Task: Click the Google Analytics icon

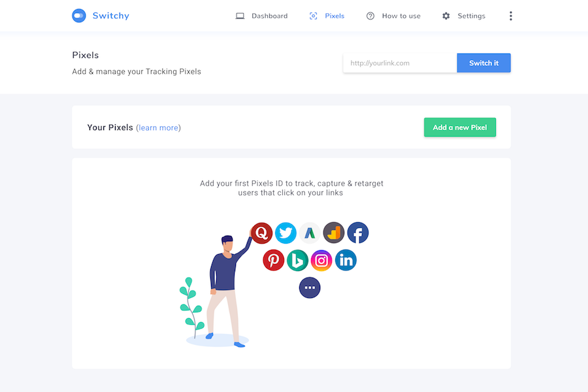Action: (334, 233)
